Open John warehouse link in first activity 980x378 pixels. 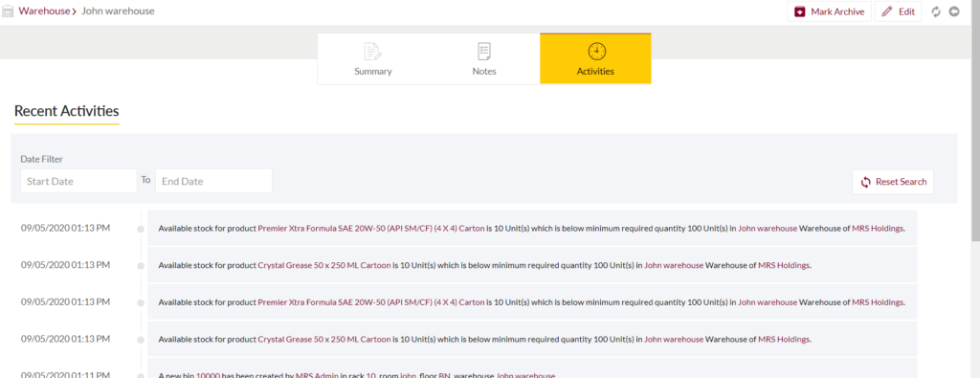coord(768,229)
